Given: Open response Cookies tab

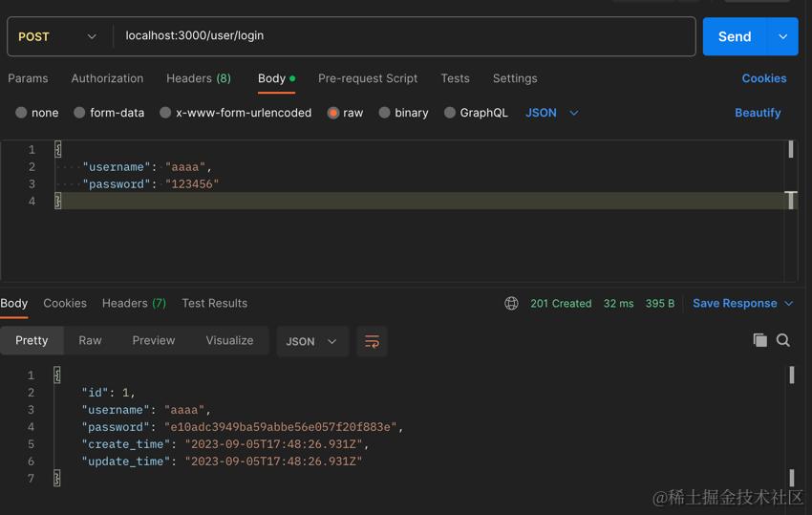Looking at the screenshot, I should 65,303.
